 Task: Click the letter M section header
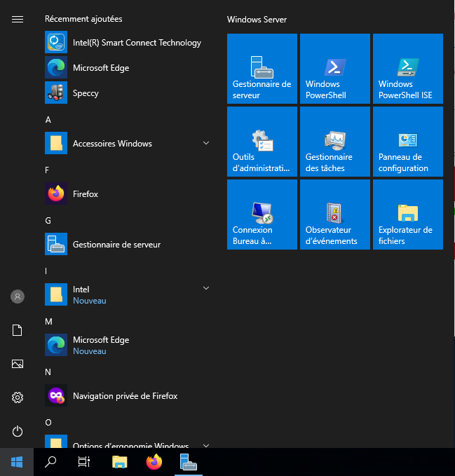pos(48,322)
